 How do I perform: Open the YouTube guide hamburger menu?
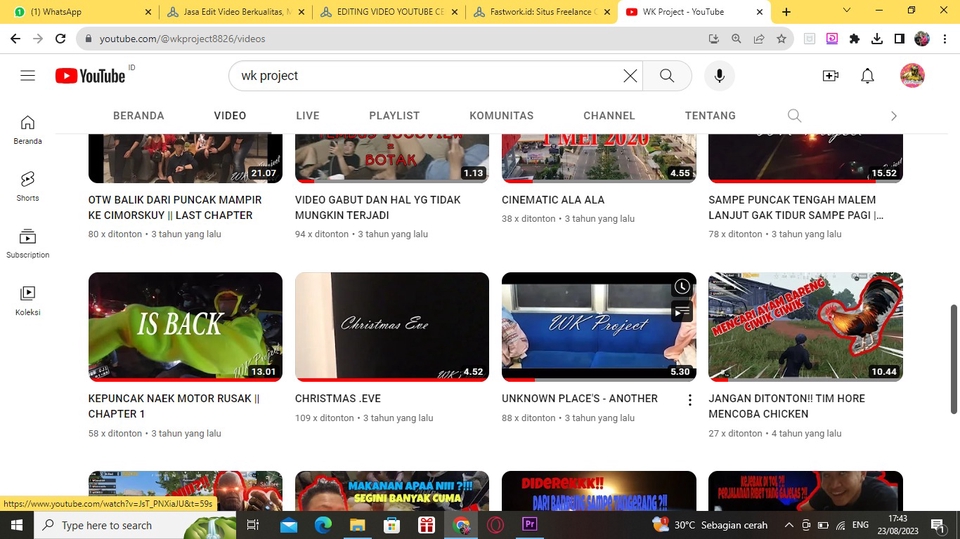coord(28,75)
